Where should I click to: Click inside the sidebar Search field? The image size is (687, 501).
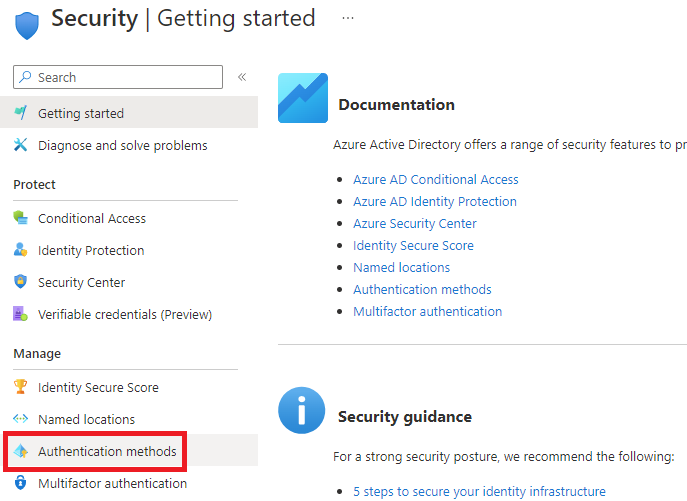(x=118, y=77)
